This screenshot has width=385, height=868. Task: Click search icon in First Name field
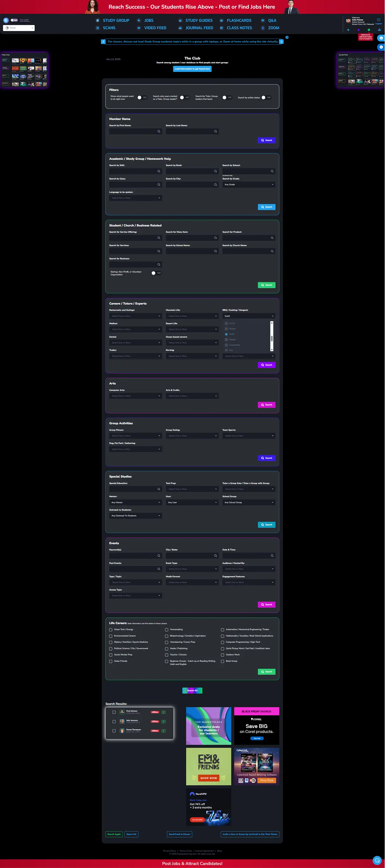(x=159, y=131)
